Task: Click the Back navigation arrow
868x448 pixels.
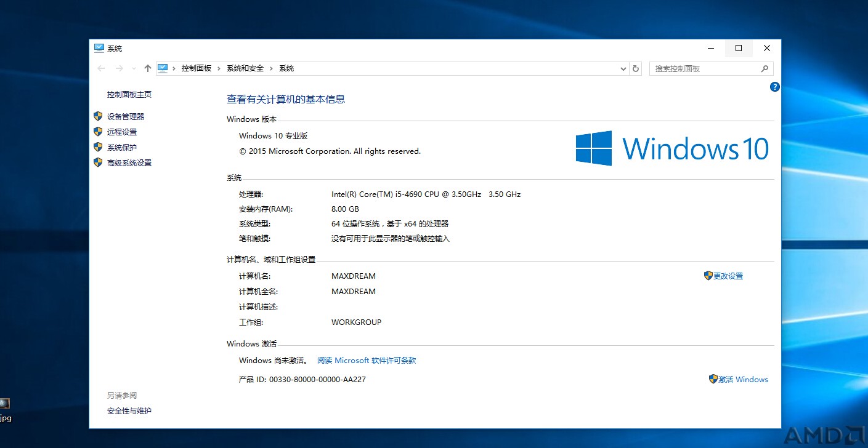Action: click(x=102, y=68)
